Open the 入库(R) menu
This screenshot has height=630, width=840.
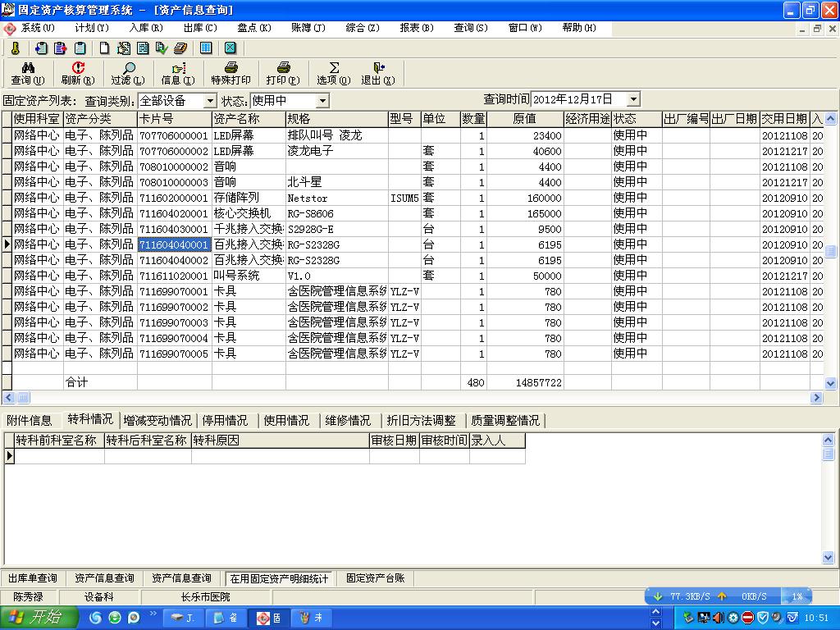point(146,28)
